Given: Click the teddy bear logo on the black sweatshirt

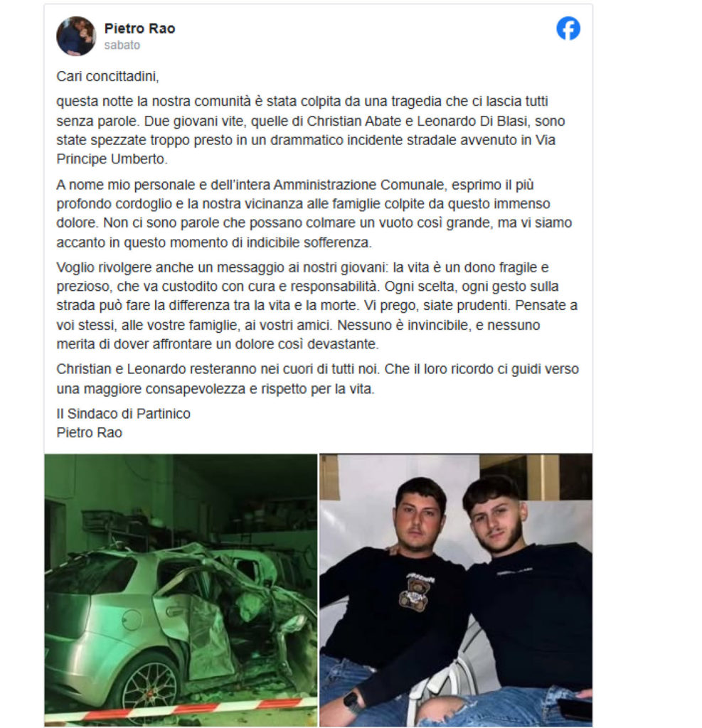Looking at the screenshot, I should (413, 592).
